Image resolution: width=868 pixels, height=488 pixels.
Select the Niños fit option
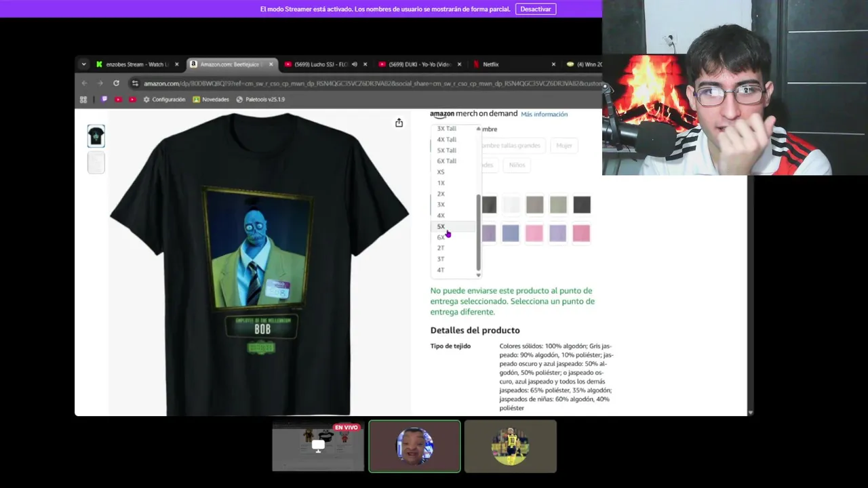[517, 165]
